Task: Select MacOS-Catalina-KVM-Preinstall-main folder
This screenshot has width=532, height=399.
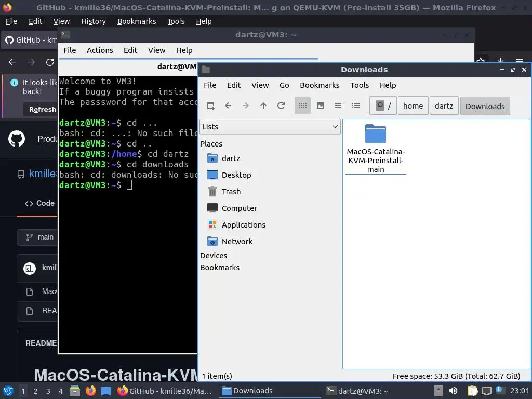Action: (x=376, y=149)
